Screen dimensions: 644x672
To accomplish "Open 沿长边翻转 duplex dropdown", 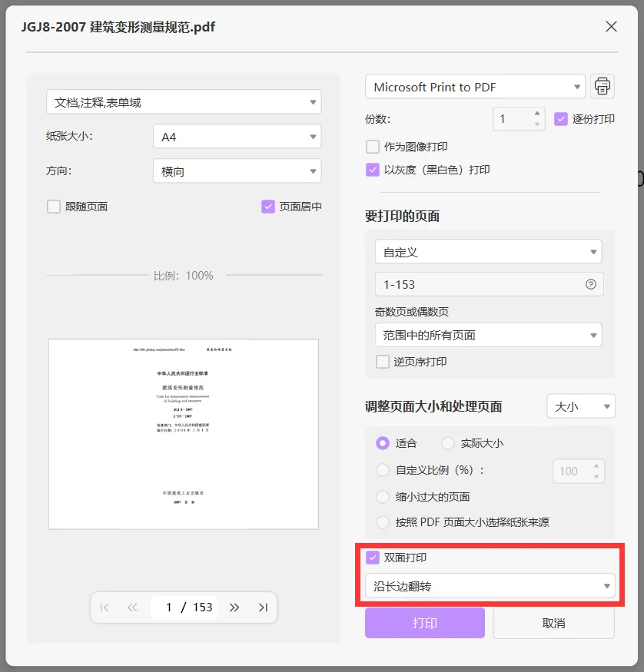I will (490, 585).
